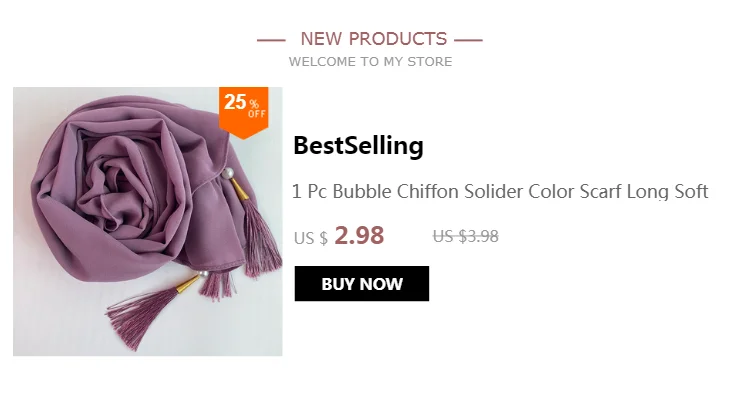The width and height of the screenshot is (738, 414).
Task: Open the Bubble Chiffon Scarf product title
Action: pos(500,192)
